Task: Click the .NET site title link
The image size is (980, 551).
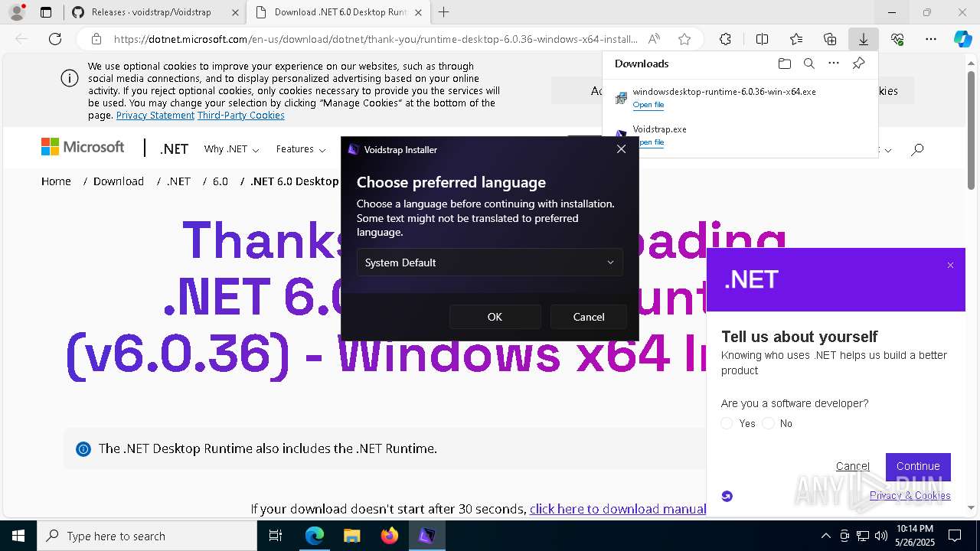Action: [x=174, y=149]
